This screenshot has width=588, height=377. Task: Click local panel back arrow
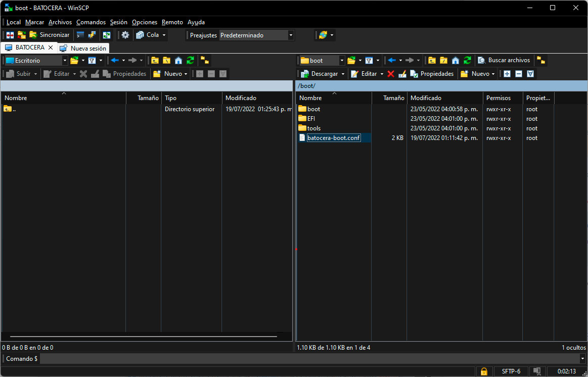(115, 60)
